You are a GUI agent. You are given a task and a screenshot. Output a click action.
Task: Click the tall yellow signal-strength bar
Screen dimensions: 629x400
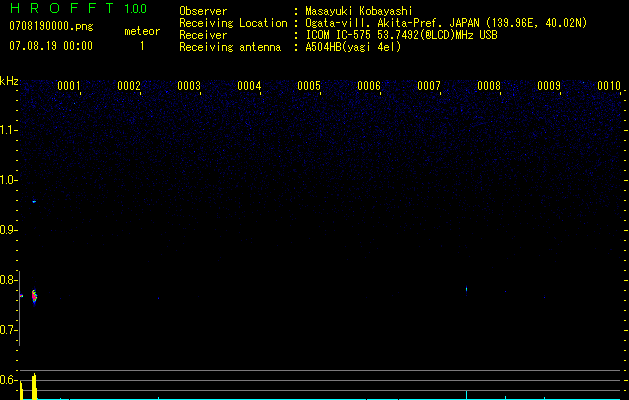click(x=34, y=386)
